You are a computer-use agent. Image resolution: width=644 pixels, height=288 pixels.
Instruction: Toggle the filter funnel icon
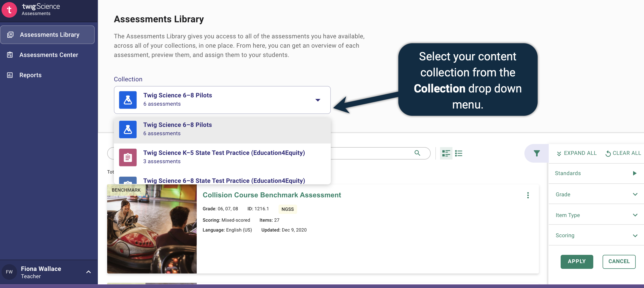click(537, 153)
